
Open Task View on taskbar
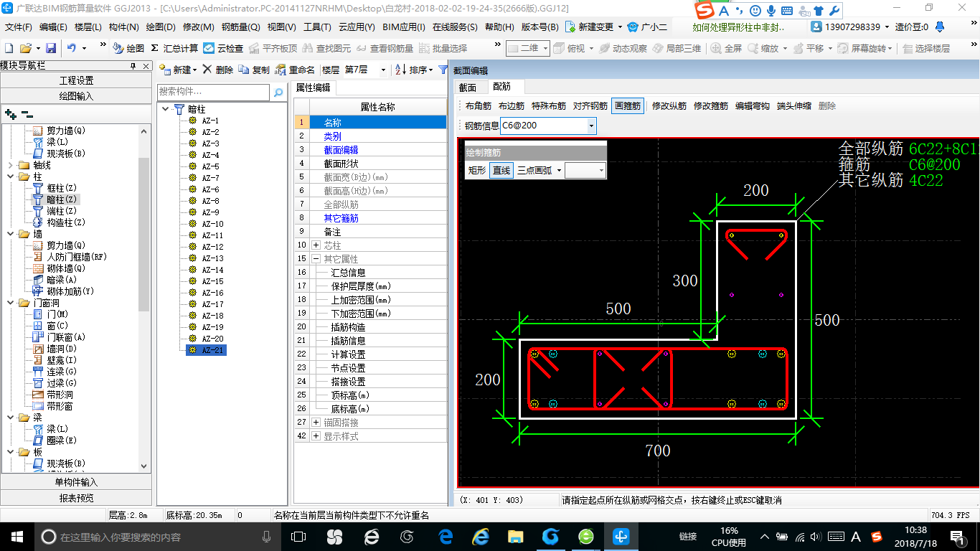click(298, 536)
